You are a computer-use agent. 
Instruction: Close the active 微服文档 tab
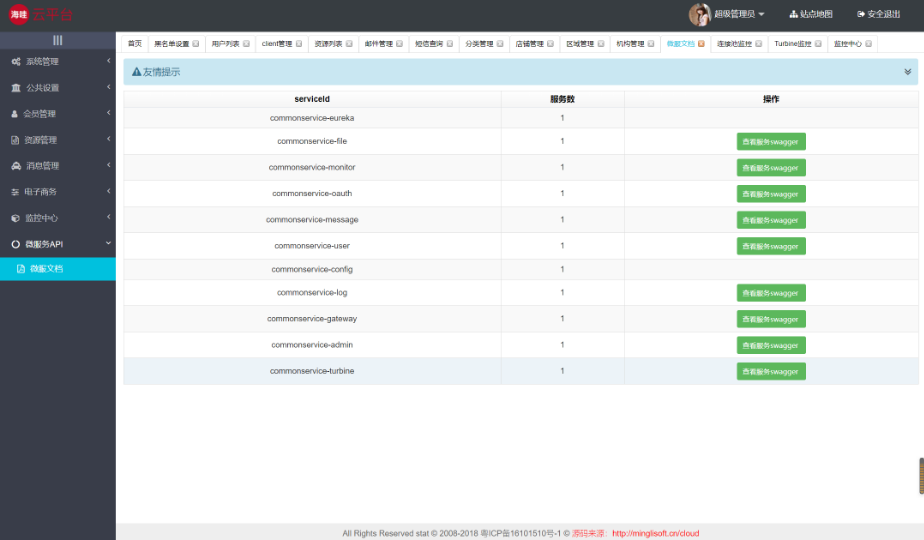701,44
